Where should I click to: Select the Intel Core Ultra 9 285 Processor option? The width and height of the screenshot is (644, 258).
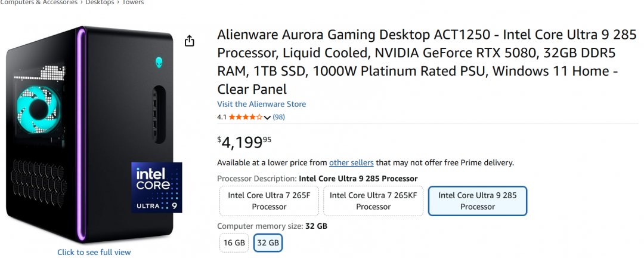477,201
